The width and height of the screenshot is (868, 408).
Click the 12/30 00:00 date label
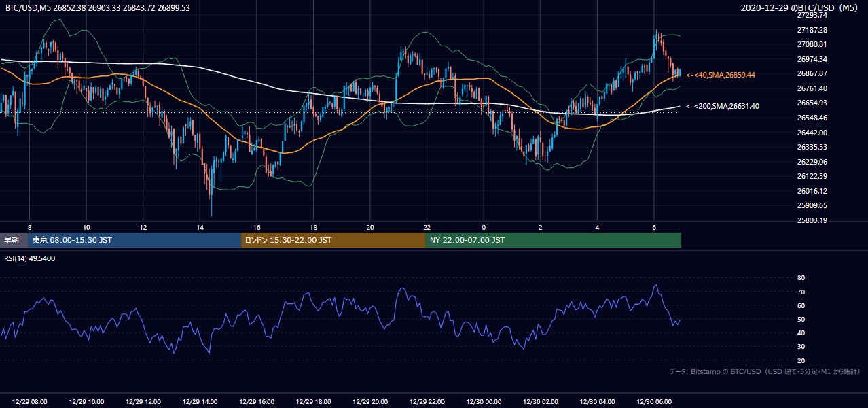484,402
